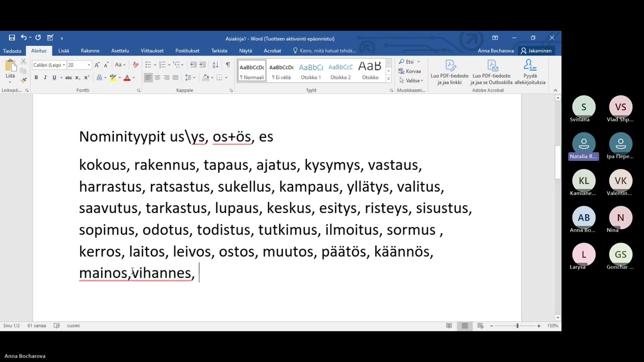Toggle italic formatting

tap(45, 77)
